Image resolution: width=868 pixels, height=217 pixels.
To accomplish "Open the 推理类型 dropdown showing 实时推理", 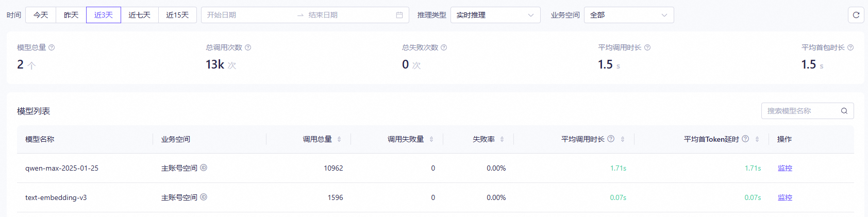I will (x=495, y=15).
